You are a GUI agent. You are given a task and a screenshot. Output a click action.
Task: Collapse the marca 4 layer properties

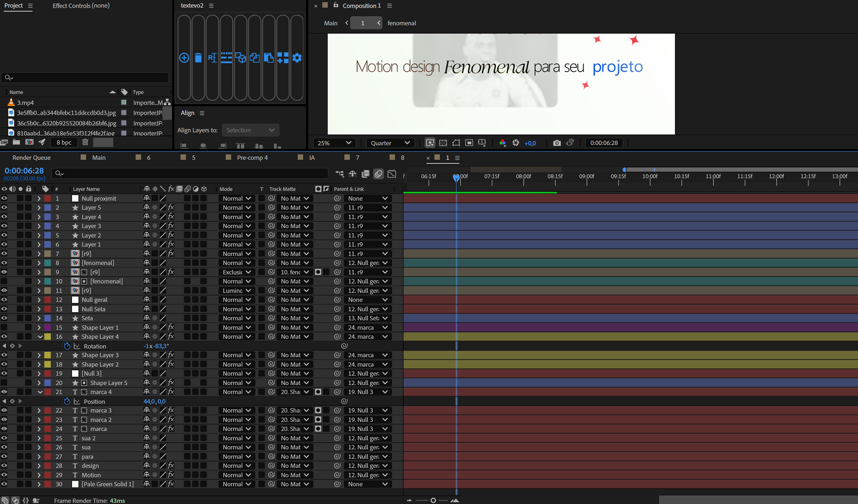pyautogui.click(x=40, y=392)
